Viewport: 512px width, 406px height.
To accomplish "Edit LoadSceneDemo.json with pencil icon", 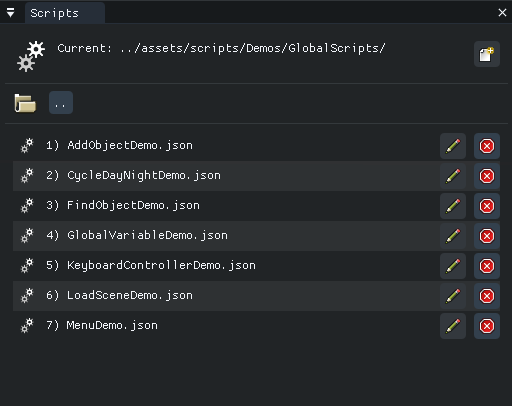I will 453,296.
